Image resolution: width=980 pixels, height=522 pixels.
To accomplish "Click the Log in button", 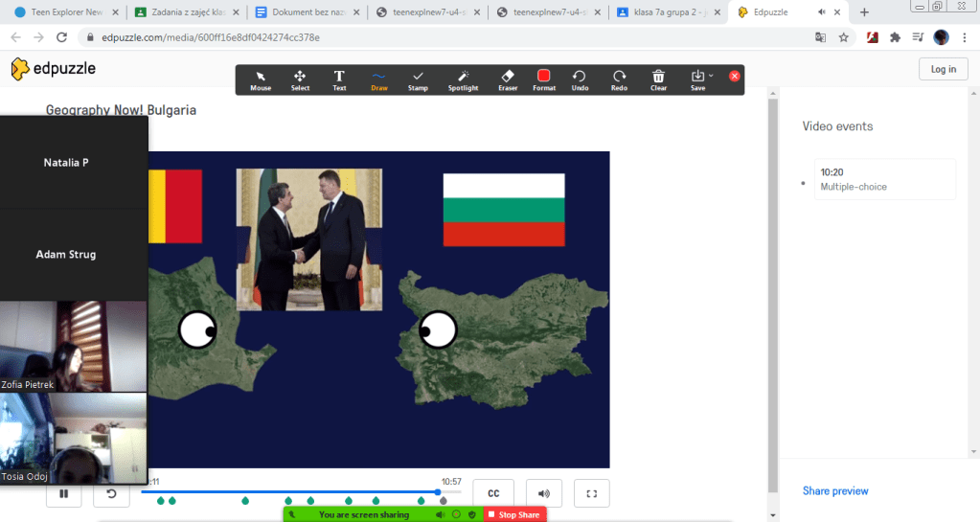I will click(943, 69).
